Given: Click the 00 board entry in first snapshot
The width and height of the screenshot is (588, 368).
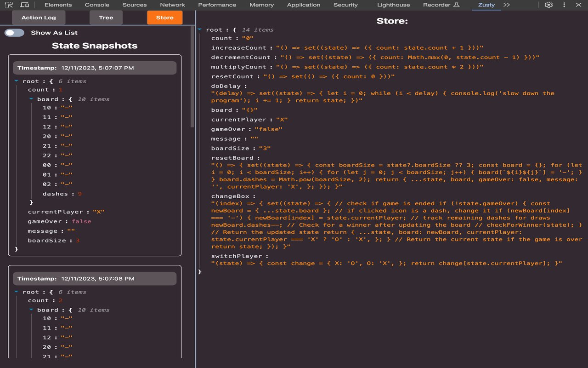Looking at the screenshot, I should pyautogui.click(x=57, y=165).
